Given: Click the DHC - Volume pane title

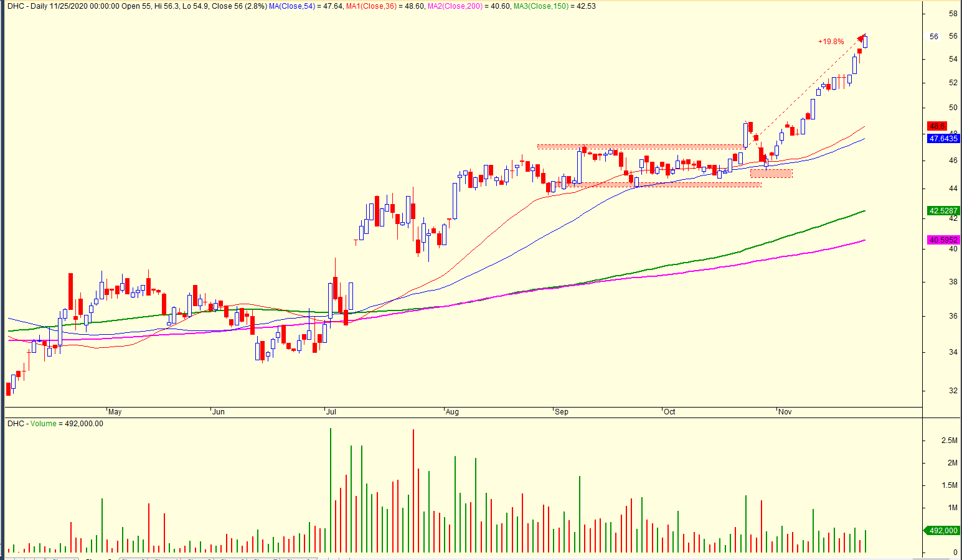Looking at the screenshot, I should click(55, 424).
